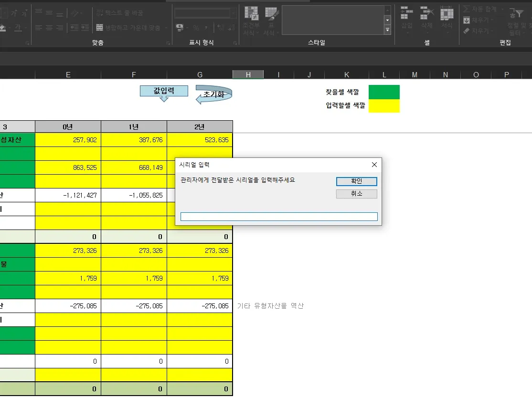Click the green 찾을셀 색깔 swatch
The width and height of the screenshot is (532, 397).
tap(384, 92)
